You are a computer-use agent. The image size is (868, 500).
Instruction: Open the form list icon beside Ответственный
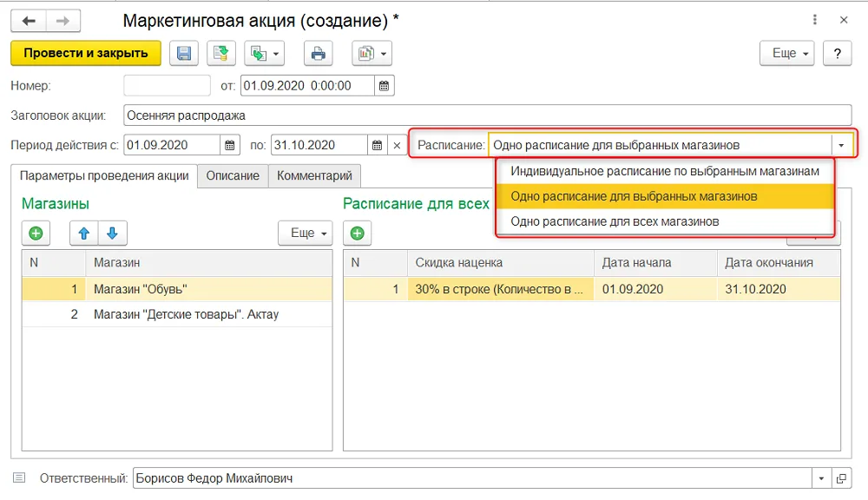[x=19, y=477]
